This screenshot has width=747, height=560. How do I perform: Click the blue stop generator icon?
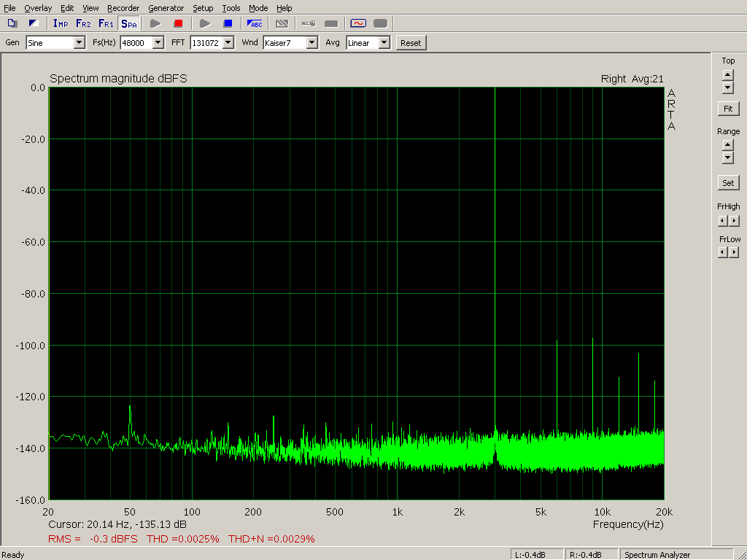pos(228,23)
